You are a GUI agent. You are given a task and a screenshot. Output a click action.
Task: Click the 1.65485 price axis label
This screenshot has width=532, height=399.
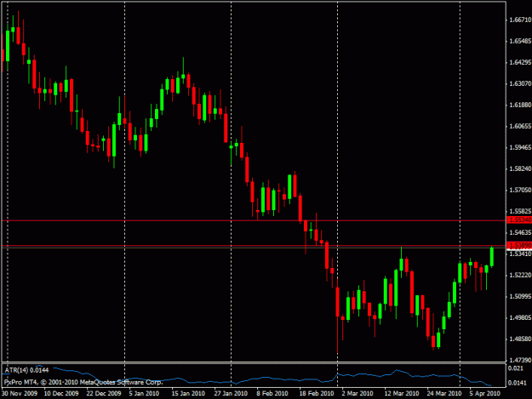click(x=520, y=41)
